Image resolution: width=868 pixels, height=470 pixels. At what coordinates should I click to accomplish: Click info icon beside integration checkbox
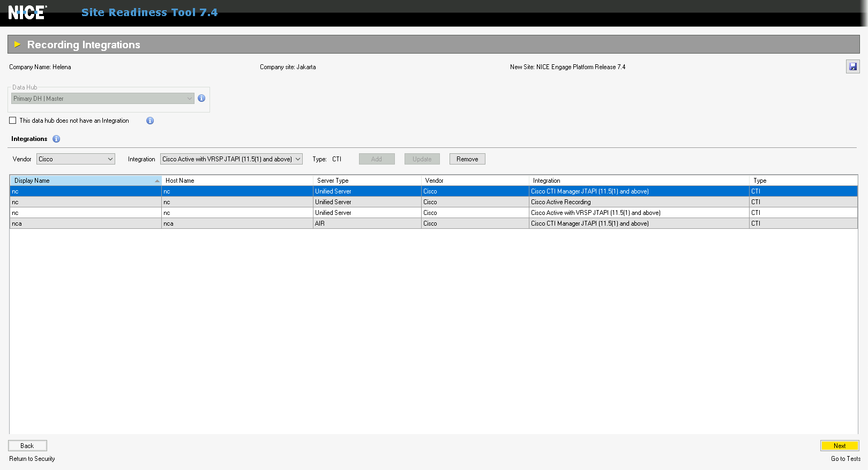(150, 121)
